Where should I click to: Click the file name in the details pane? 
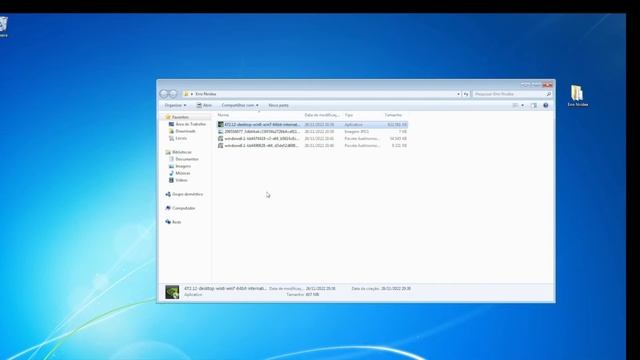225,288
